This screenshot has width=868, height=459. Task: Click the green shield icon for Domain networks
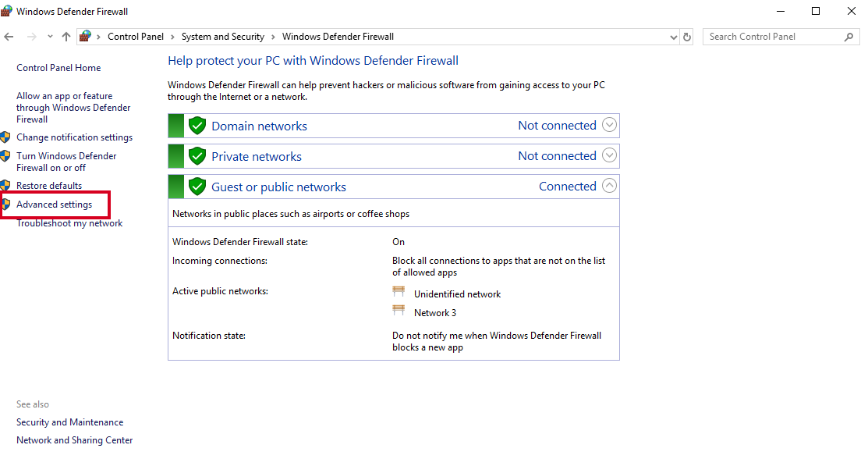(x=197, y=125)
